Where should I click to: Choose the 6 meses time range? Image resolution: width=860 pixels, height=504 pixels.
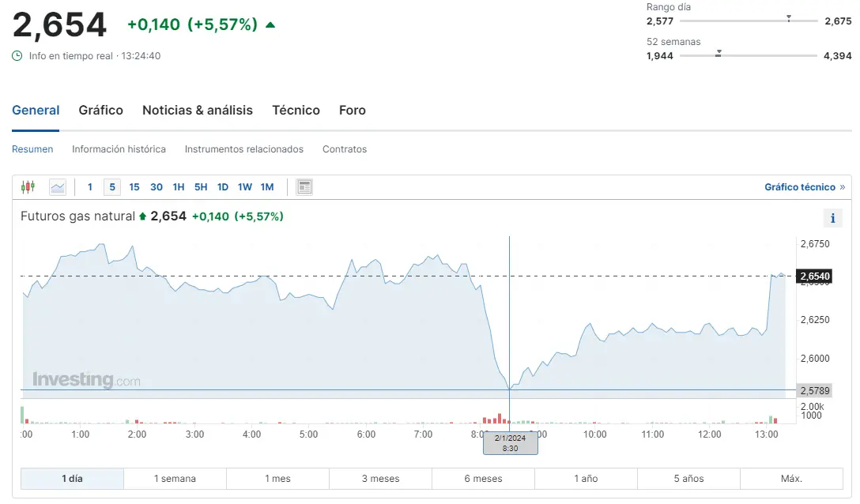point(483,479)
